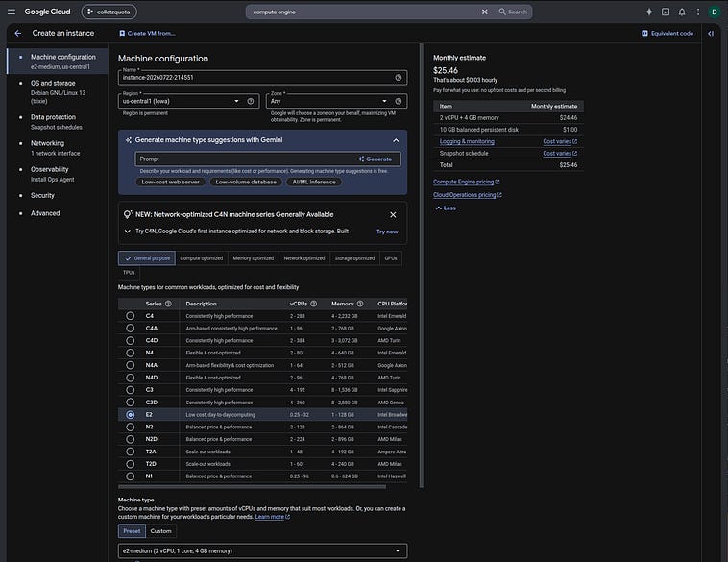Open the main navigation hamburger menu
Screen dimensions: 728x562
click(x=12, y=12)
